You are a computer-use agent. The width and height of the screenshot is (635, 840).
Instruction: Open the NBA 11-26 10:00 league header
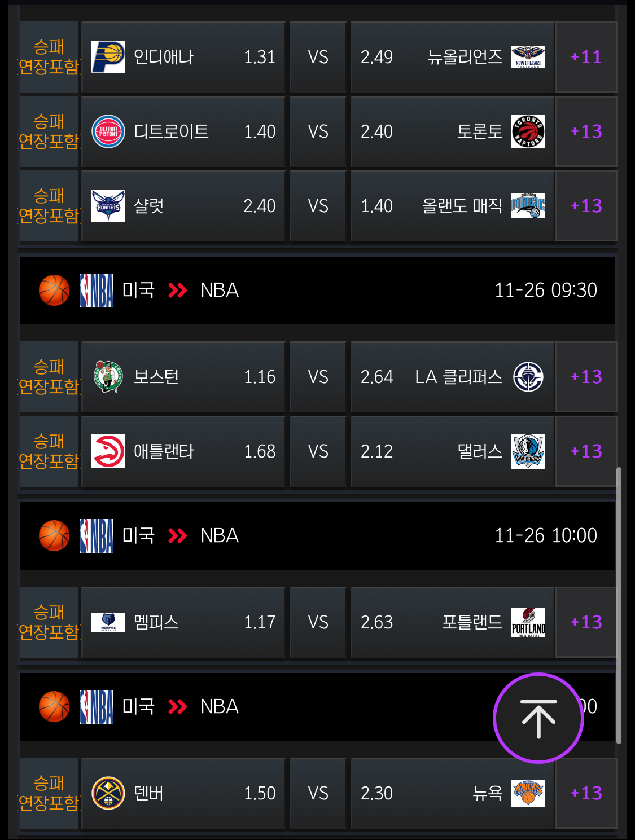pyautogui.click(x=317, y=535)
